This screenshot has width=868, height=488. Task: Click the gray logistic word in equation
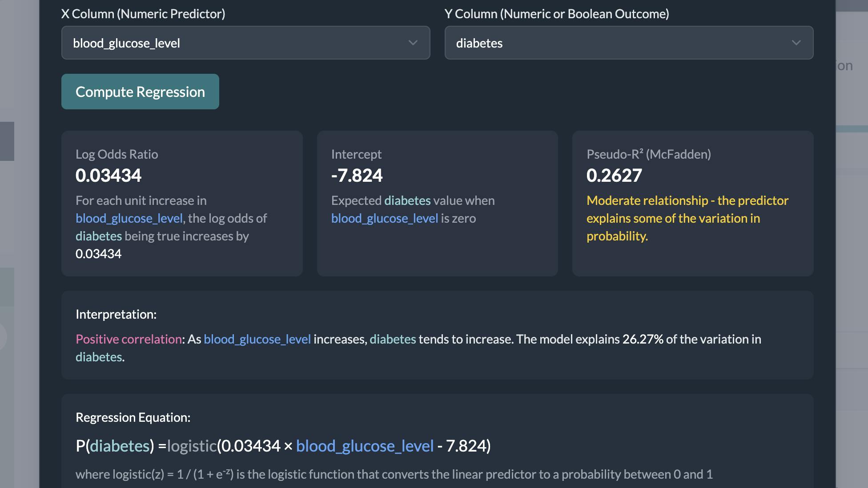coord(192,446)
